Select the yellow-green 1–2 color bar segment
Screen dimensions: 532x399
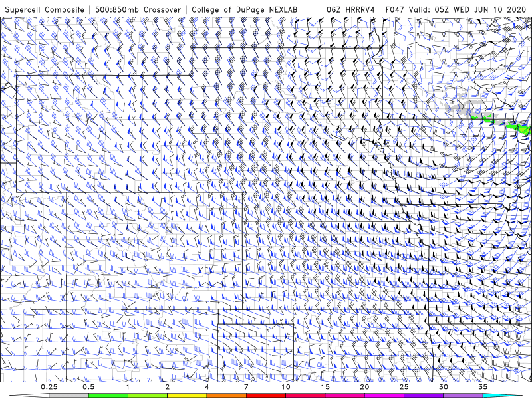[148, 396]
